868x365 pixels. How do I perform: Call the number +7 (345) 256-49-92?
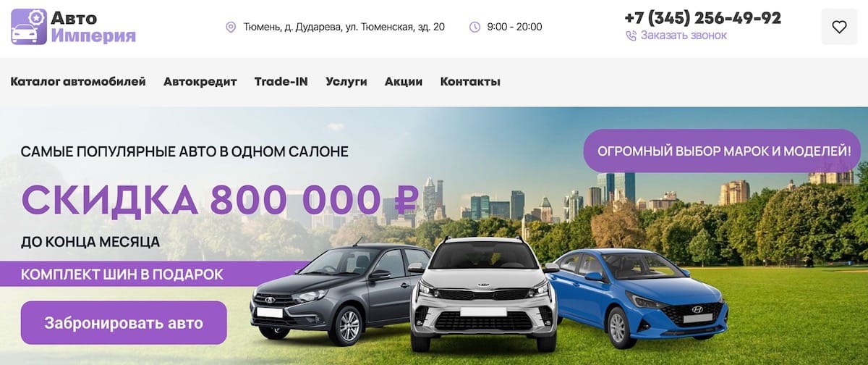point(702,17)
